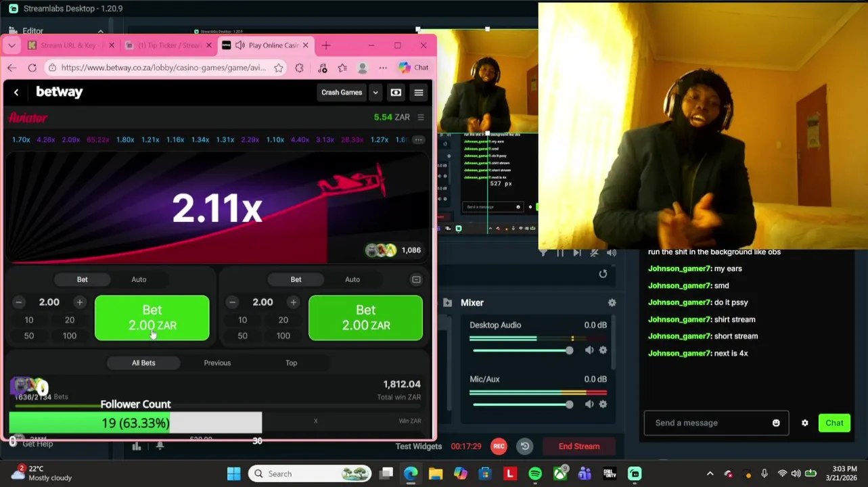Select the Auto mode in right panel
868x487 pixels.
[x=352, y=279]
